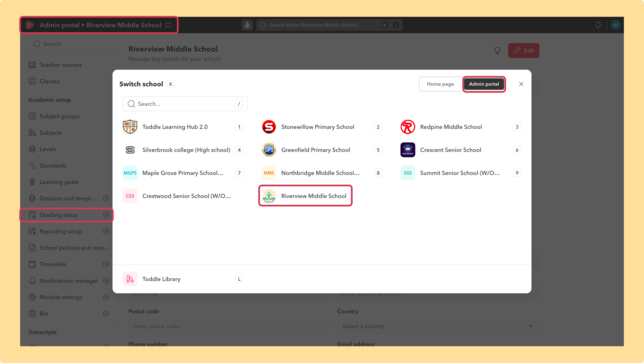This screenshot has width=644, height=363.
Task: Click the Teacher courses sidebar icon
Action: (x=32, y=65)
